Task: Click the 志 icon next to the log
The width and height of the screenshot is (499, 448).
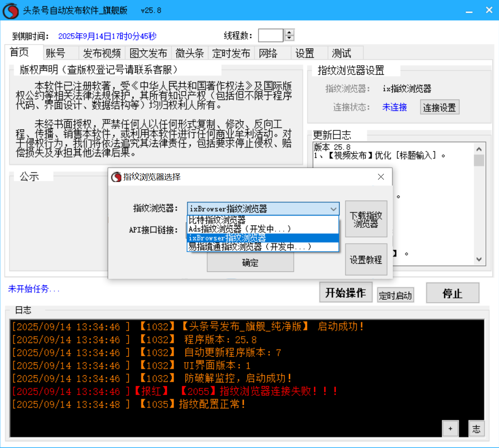Action: [476, 428]
